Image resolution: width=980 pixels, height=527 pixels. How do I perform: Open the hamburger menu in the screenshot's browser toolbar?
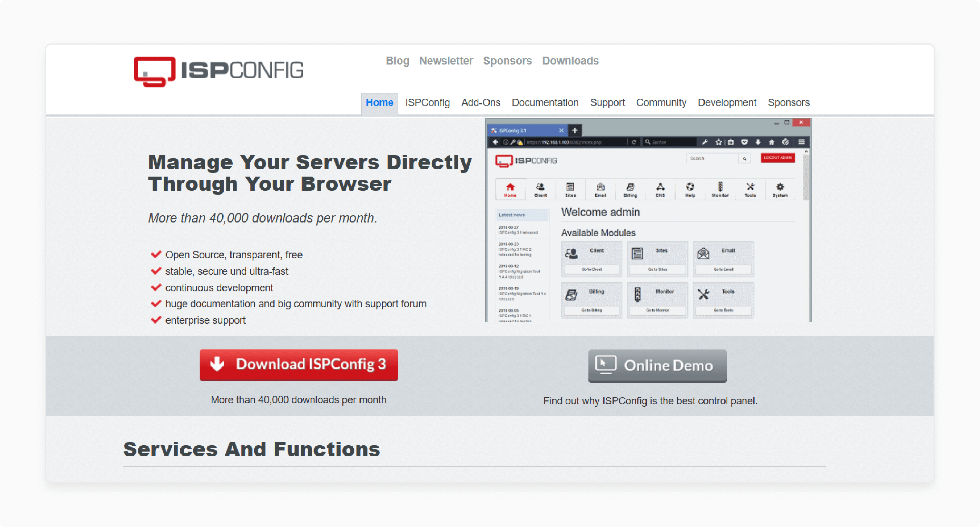tap(801, 142)
